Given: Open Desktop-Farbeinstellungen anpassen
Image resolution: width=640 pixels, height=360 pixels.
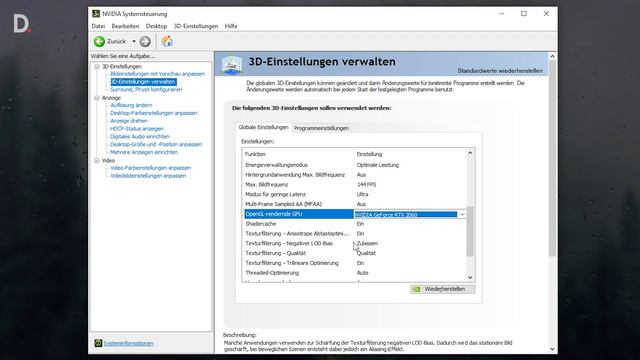Looking at the screenshot, I should 153,113.
